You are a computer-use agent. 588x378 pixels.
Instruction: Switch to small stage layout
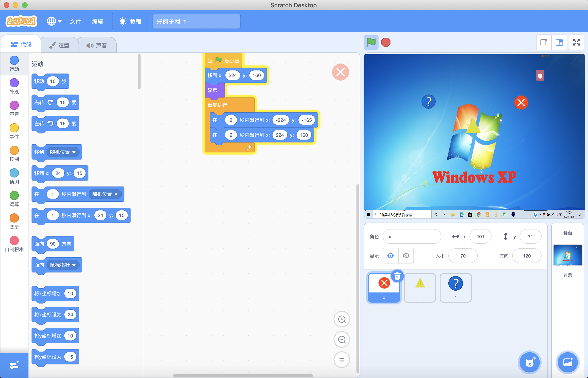coord(544,43)
